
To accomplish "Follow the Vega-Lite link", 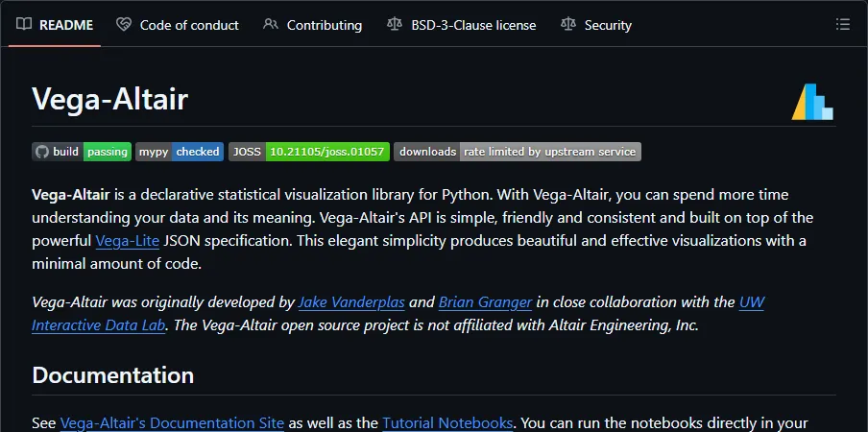I will (128, 241).
